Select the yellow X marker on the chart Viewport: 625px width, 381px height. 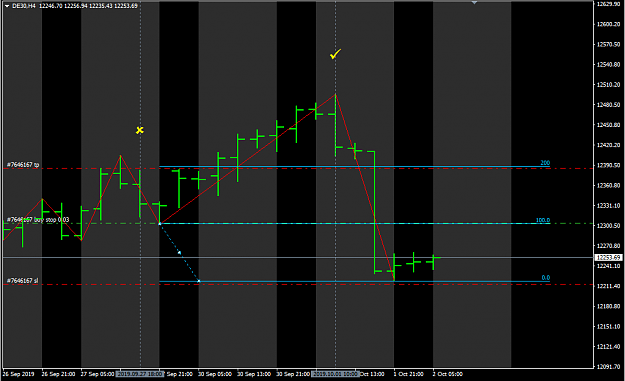click(x=140, y=130)
